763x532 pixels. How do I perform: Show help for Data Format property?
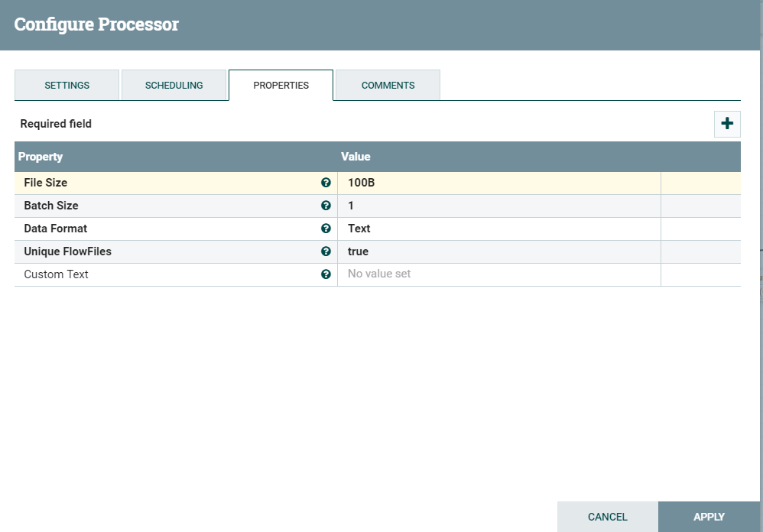(x=326, y=228)
